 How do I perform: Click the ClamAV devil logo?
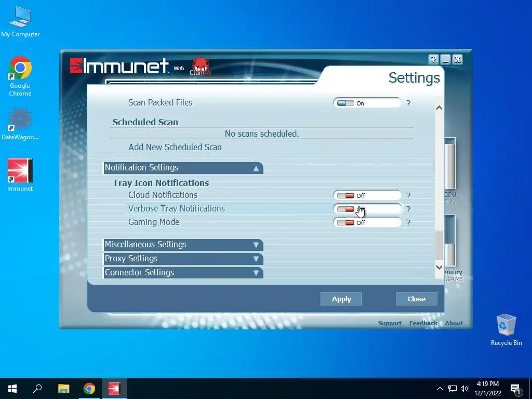[x=201, y=66]
